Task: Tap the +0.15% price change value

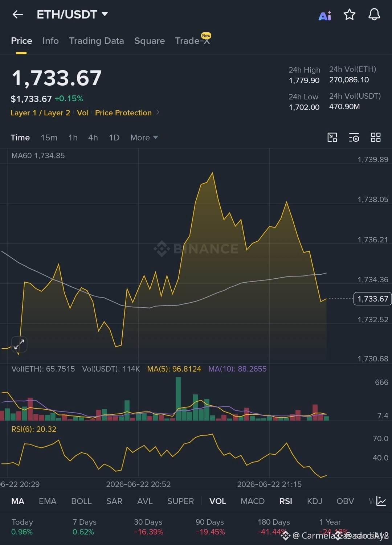Action: (69, 98)
